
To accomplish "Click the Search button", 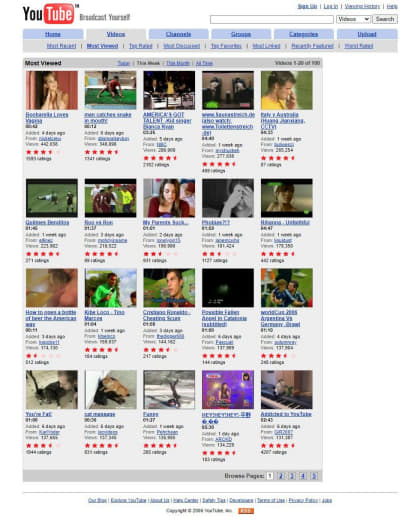I will [385, 19].
